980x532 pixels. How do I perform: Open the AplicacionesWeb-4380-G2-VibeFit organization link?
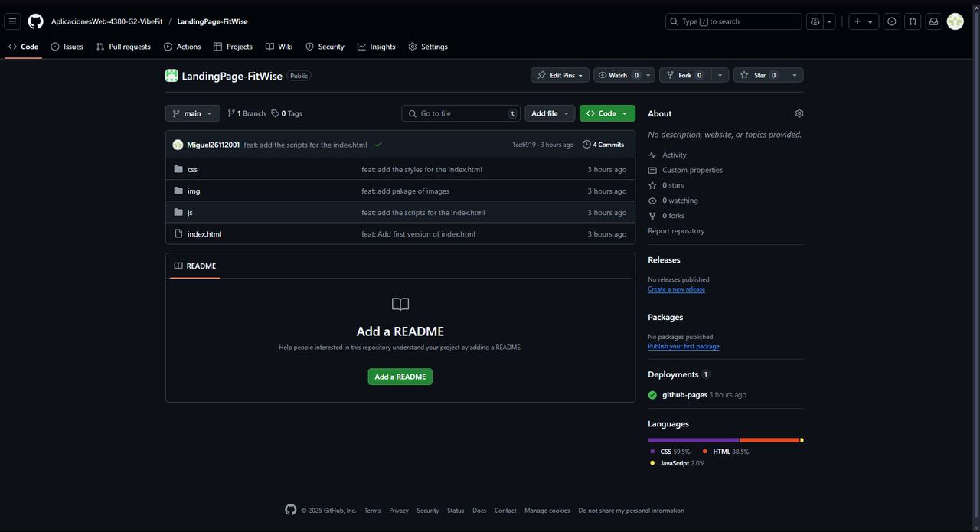(x=107, y=21)
